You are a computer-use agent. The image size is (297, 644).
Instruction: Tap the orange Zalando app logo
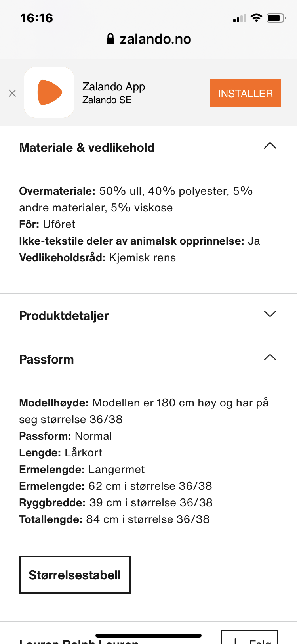coord(49,92)
